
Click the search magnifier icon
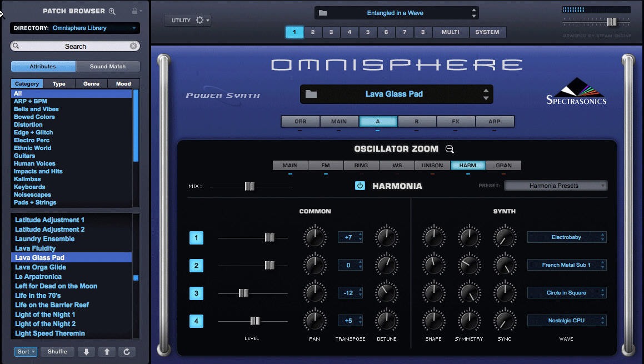[16, 46]
